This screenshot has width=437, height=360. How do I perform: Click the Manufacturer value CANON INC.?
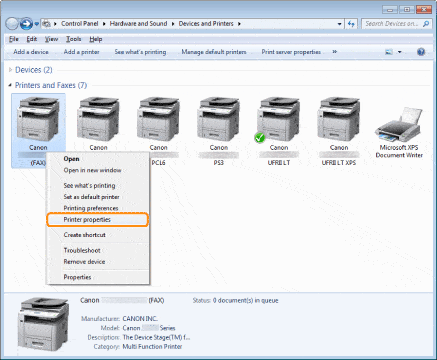point(140,319)
